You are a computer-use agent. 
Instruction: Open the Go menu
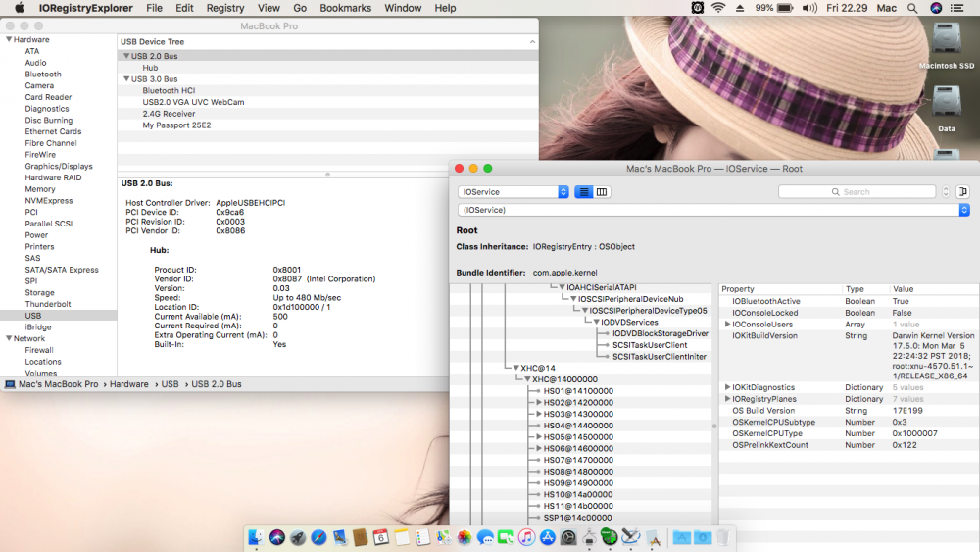point(300,8)
